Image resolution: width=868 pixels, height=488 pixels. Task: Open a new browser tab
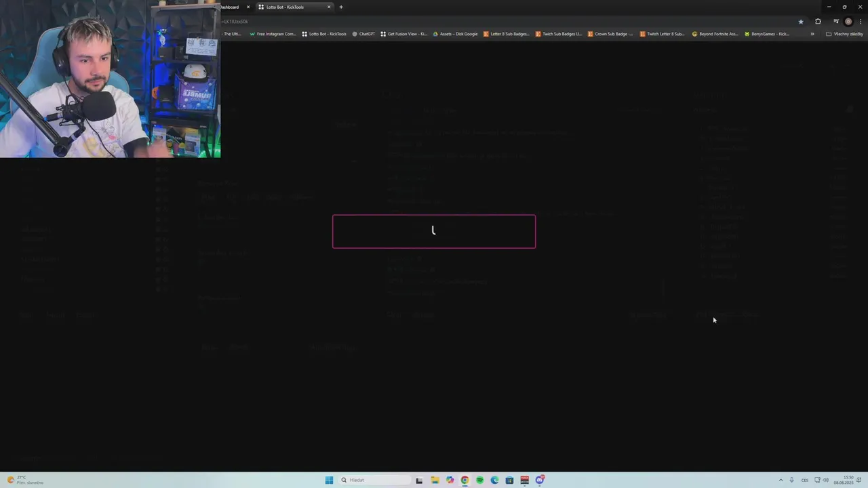pyautogui.click(x=341, y=7)
